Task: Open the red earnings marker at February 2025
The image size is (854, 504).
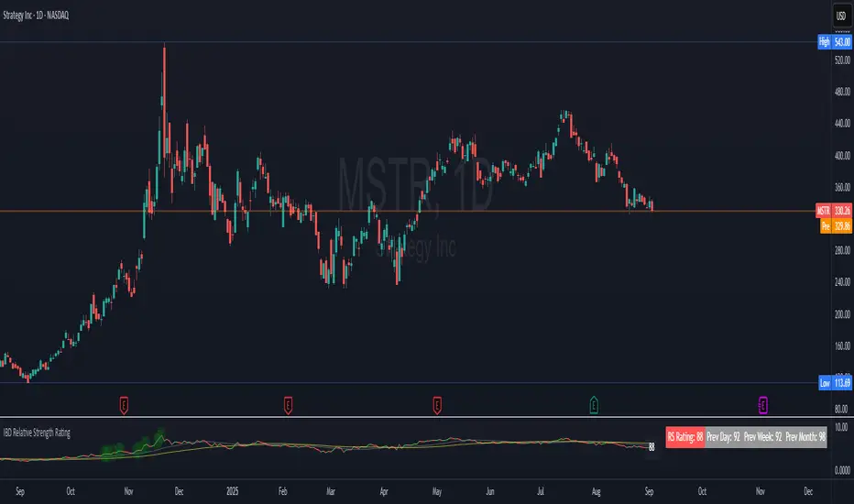Action: [288, 405]
